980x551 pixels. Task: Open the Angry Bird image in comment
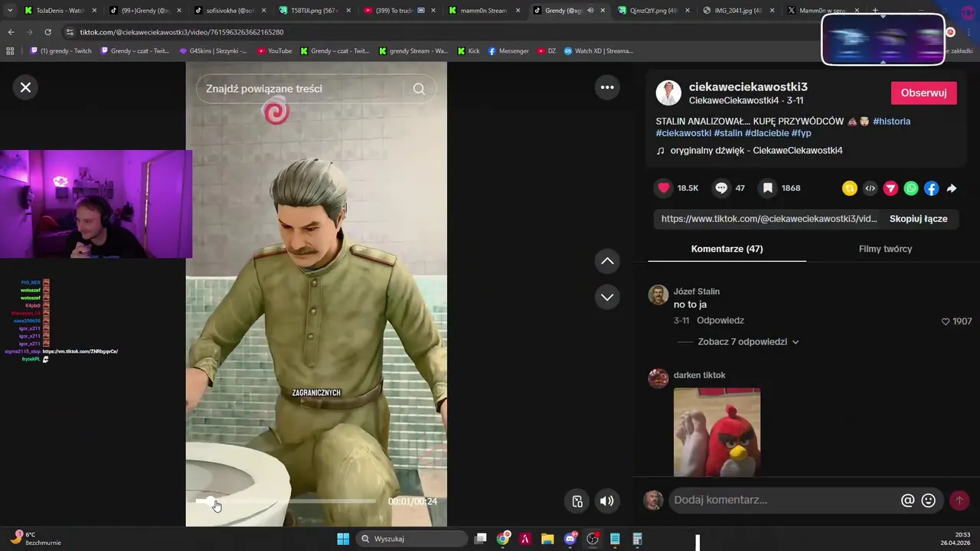717,432
